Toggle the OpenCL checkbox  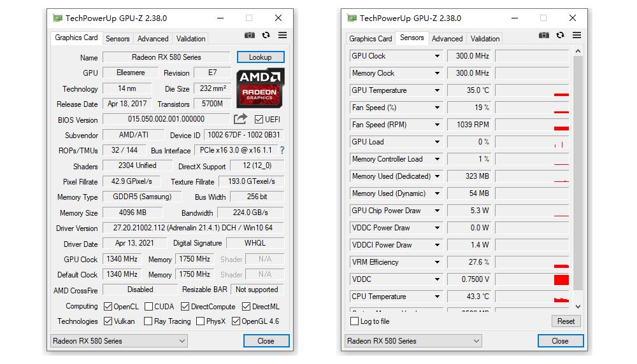[x=108, y=306]
